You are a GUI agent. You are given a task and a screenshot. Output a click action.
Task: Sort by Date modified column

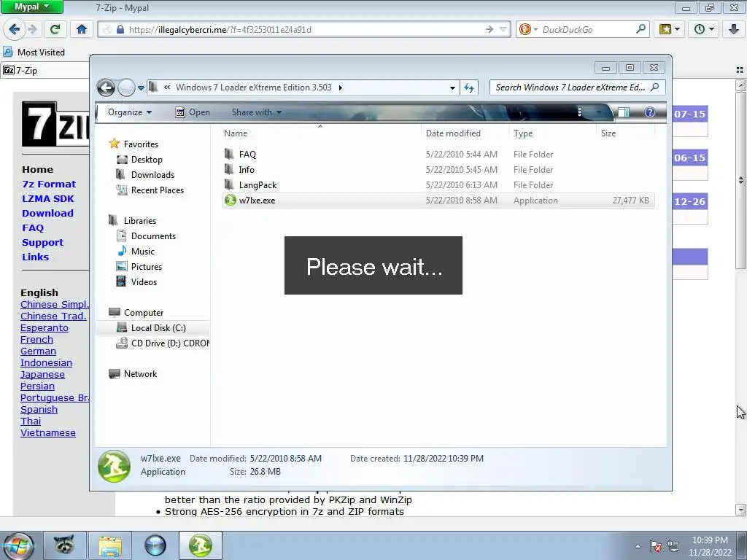tap(465, 133)
